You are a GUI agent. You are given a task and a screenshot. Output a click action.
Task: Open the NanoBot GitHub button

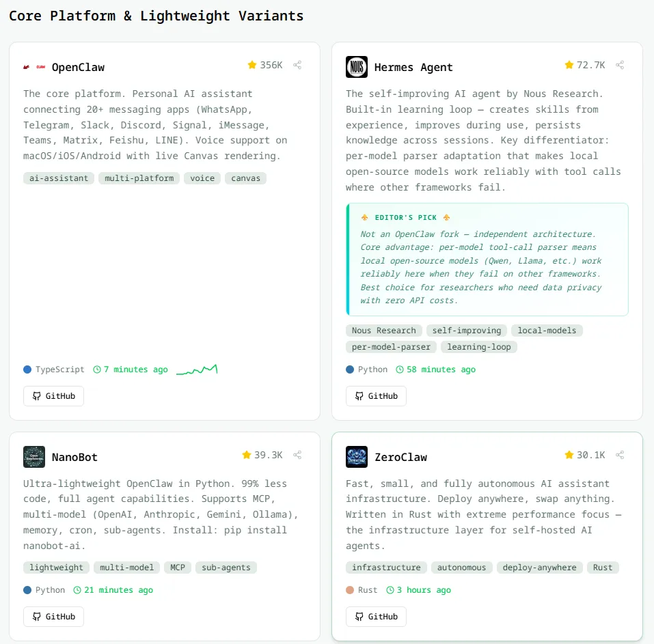(53, 617)
